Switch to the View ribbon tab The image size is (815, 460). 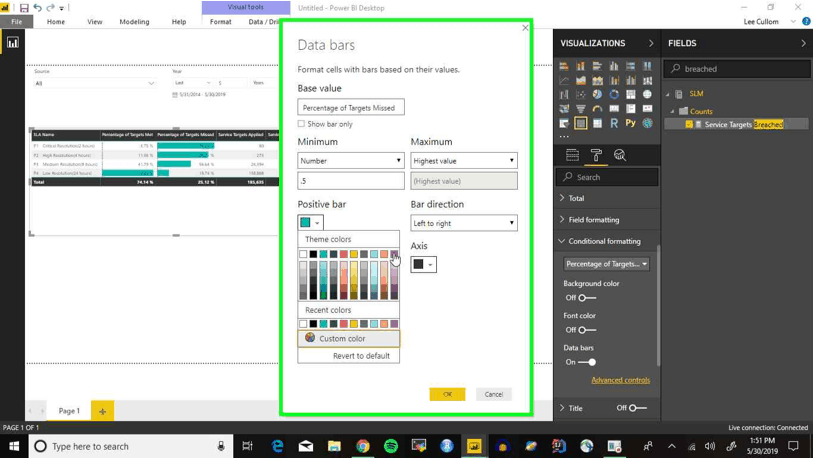[x=95, y=22]
